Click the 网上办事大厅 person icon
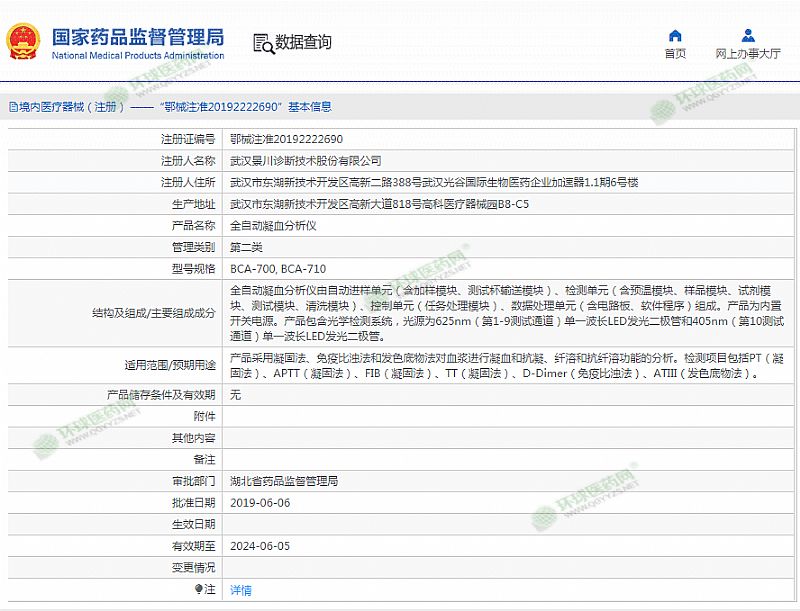Viewport: 800px width, 611px height. (x=747, y=34)
